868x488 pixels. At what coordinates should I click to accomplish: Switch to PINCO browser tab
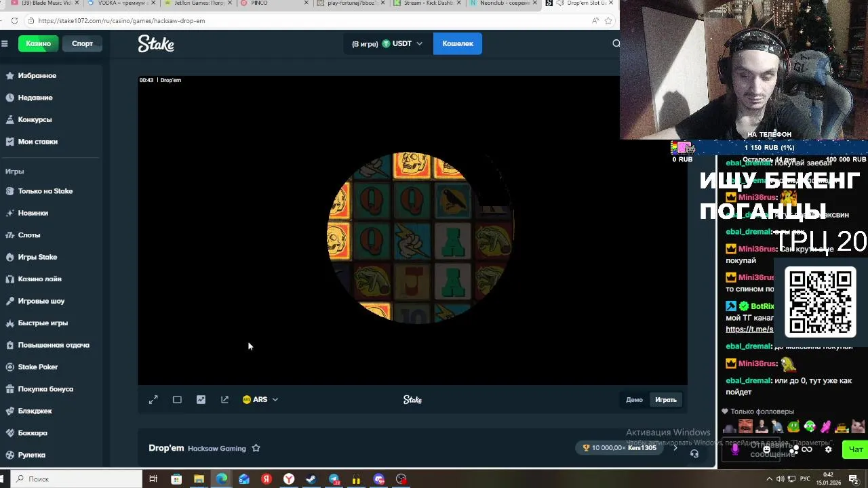[x=274, y=3]
